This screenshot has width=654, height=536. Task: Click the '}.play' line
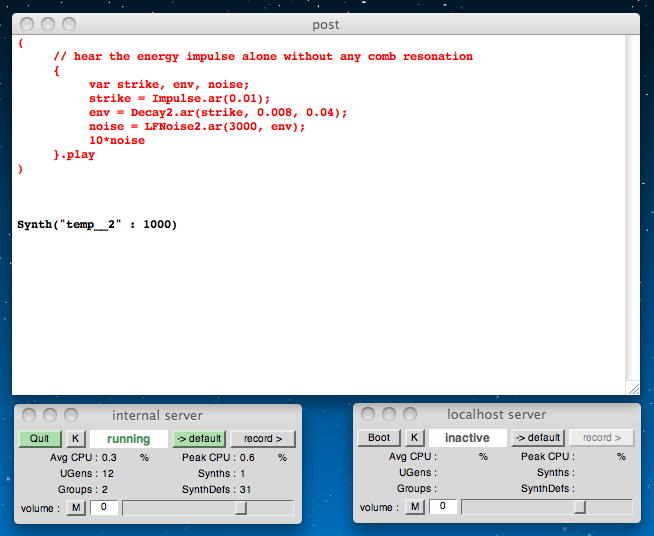click(74, 155)
